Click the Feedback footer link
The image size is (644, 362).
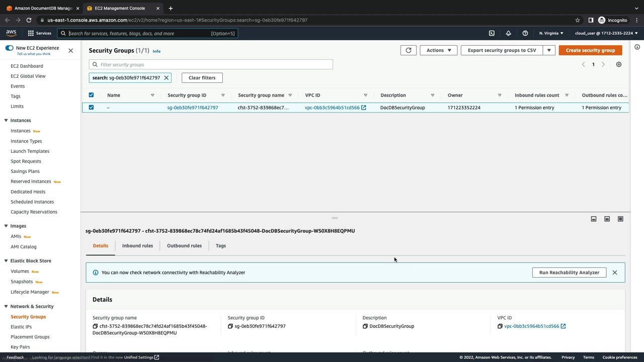coord(15,357)
